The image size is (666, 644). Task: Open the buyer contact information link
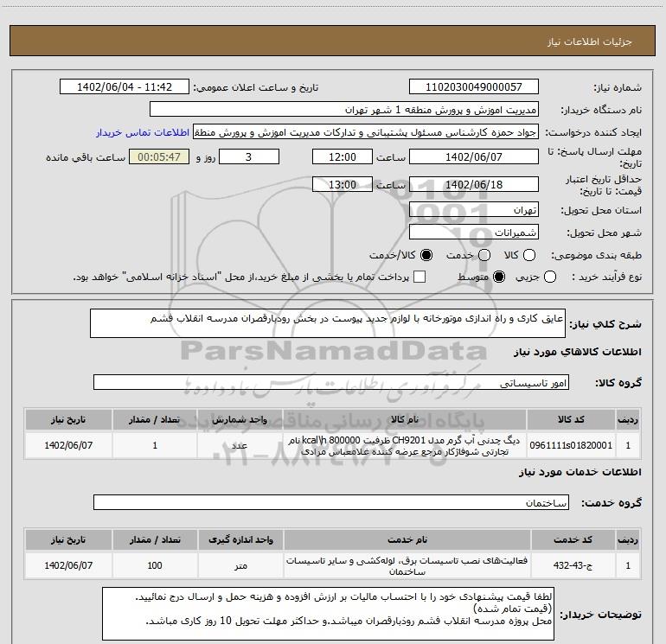click(x=143, y=132)
